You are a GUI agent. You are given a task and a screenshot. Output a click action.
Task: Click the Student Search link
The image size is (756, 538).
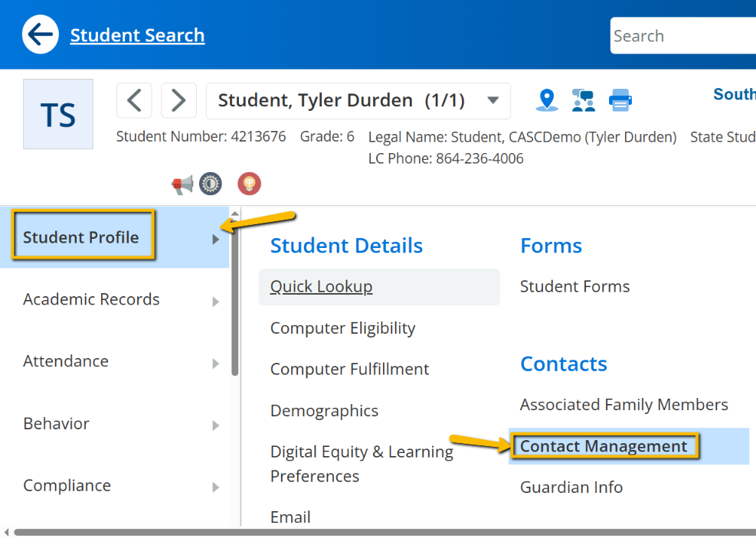coord(137,35)
